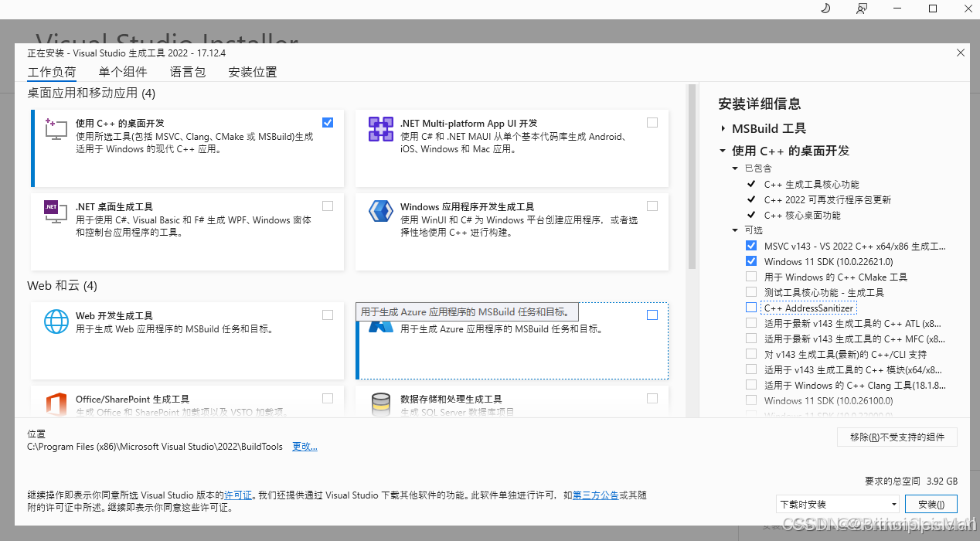Enable the C++ AddressSanitizer option

pyautogui.click(x=751, y=308)
